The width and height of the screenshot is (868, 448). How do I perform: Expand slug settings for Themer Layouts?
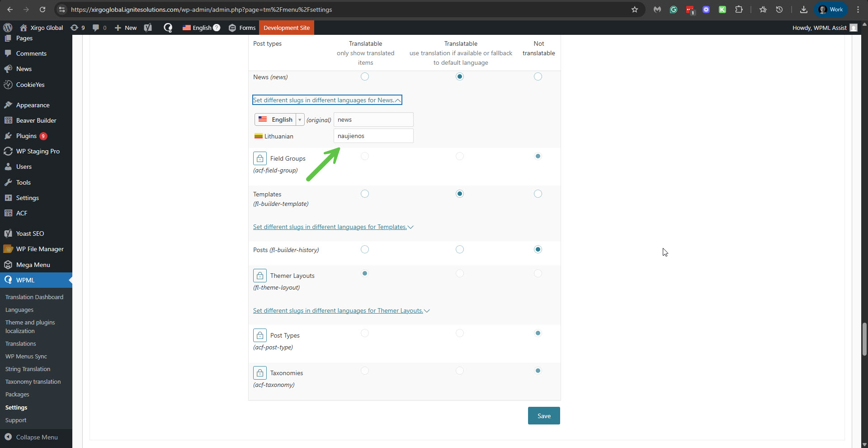[341, 310]
